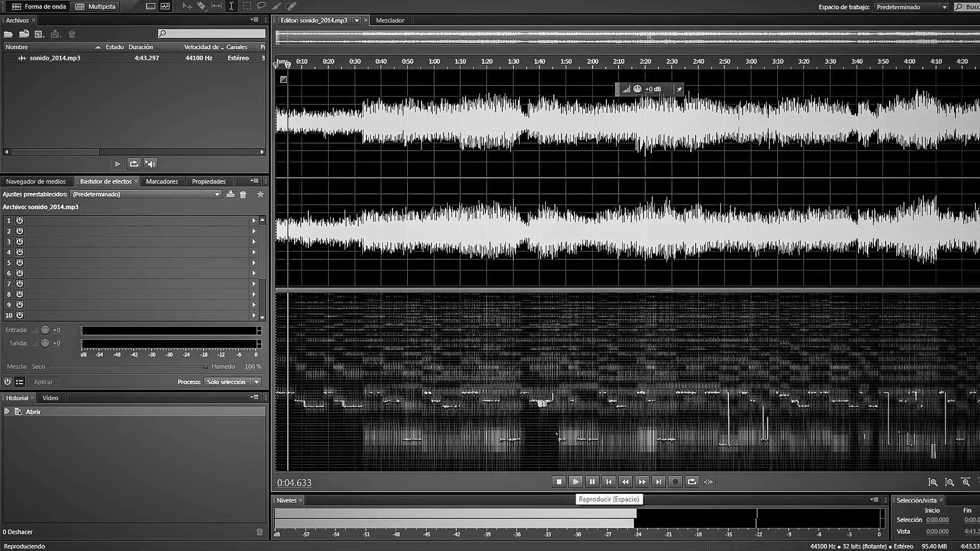Open the Proceso Sólo selección dropdown
The height and width of the screenshot is (551, 980).
click(257, 382)
